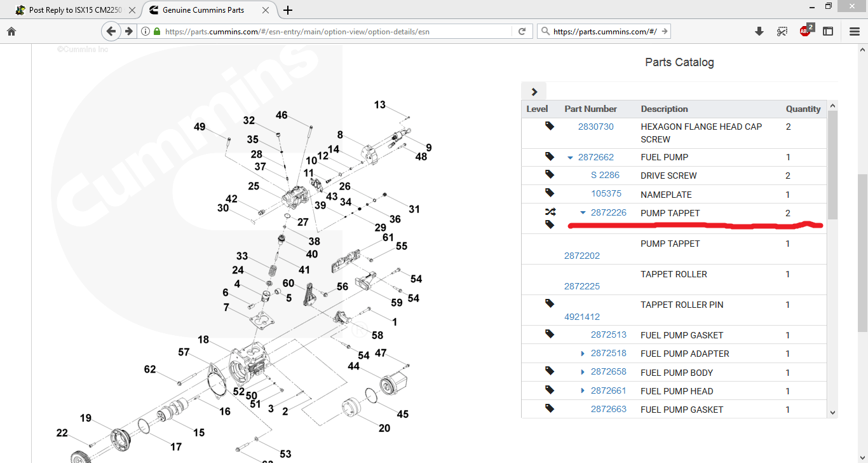Open part number 105375 link
The image size is (868, 463).
(x=606, y=193)
